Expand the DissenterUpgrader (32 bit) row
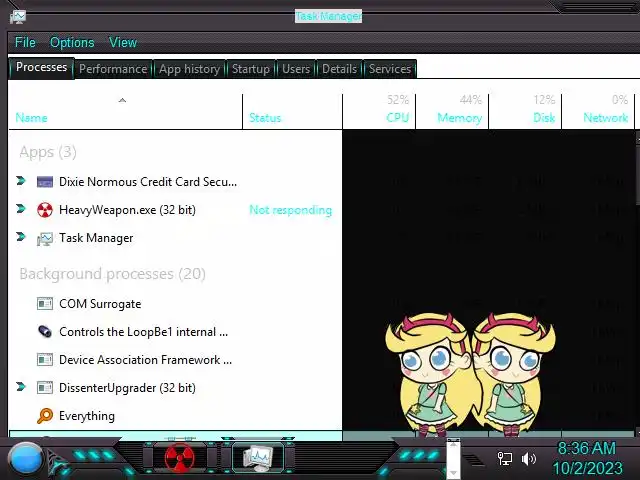This screenshot has width=640, height=480. click(21, 386)
